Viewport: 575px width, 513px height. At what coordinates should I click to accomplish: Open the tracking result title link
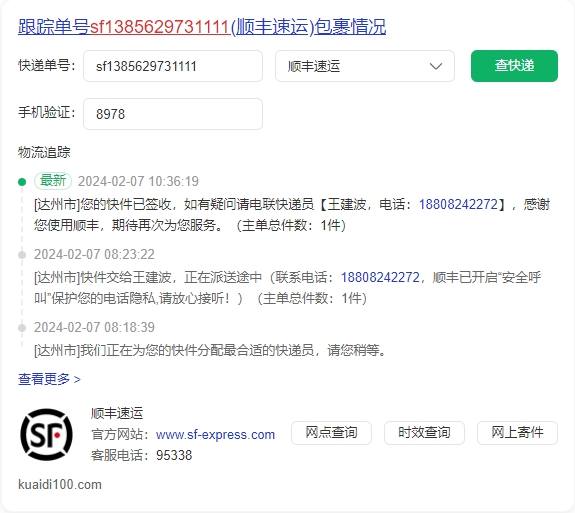point(202,27)
